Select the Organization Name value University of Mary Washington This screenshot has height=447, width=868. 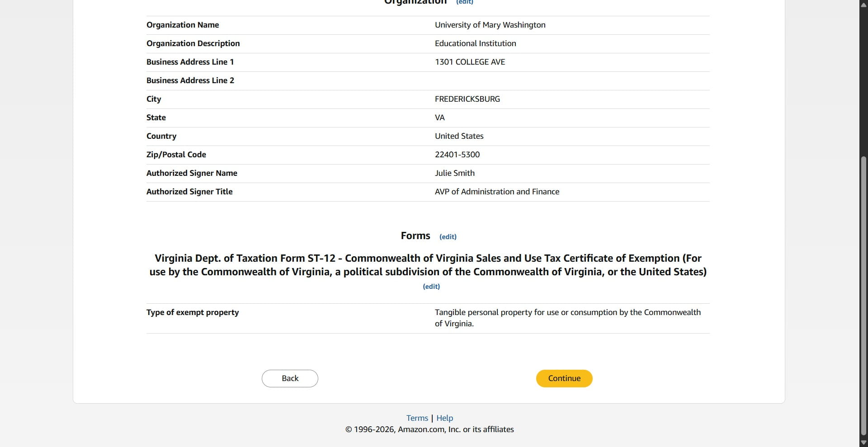pos(490,25)
